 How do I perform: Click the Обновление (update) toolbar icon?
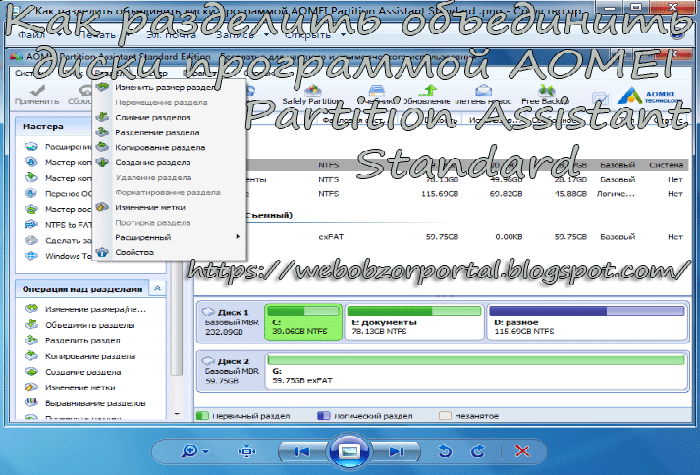click(427, 91)
